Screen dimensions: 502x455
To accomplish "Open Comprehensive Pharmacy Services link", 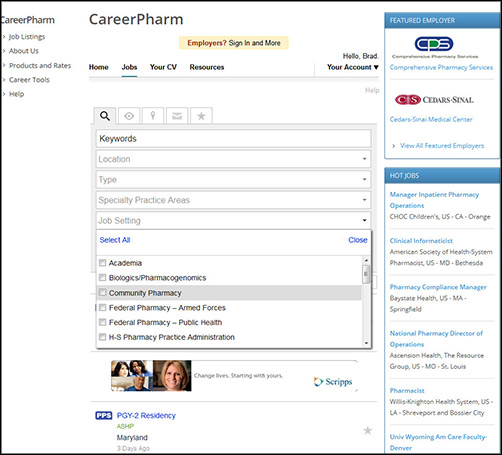I will tap(441, 67).
